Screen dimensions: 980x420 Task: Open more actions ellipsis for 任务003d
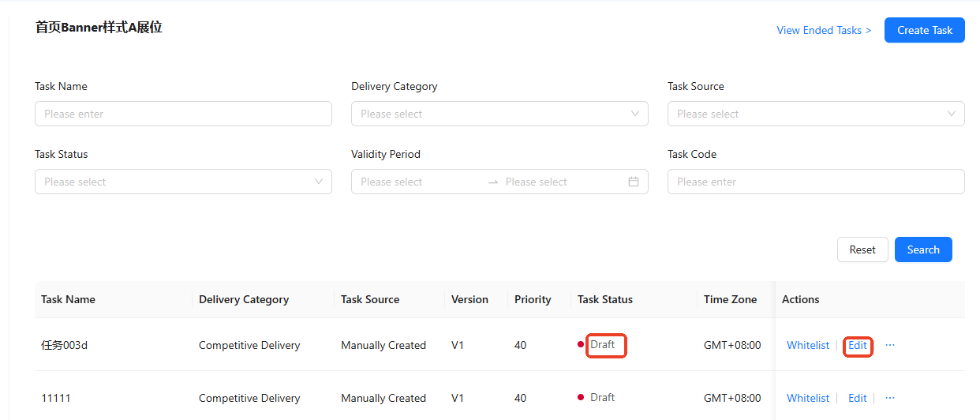[x=890, y=345]
